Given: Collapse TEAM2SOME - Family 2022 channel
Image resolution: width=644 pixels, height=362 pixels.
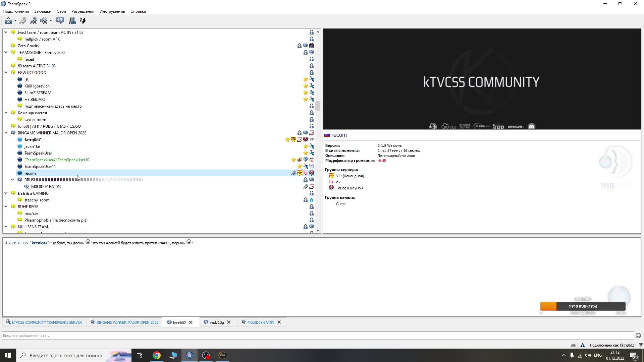Looking at the screenshot, I should pos(6,53).
